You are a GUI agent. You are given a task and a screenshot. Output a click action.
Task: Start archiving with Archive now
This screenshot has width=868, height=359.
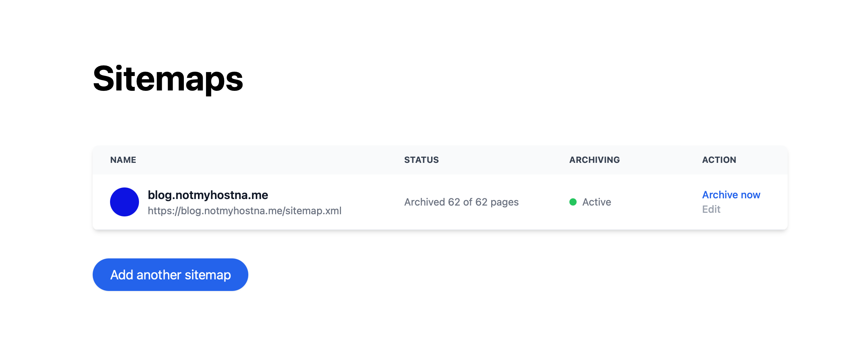pyautogui.click(x=731, y=195)
